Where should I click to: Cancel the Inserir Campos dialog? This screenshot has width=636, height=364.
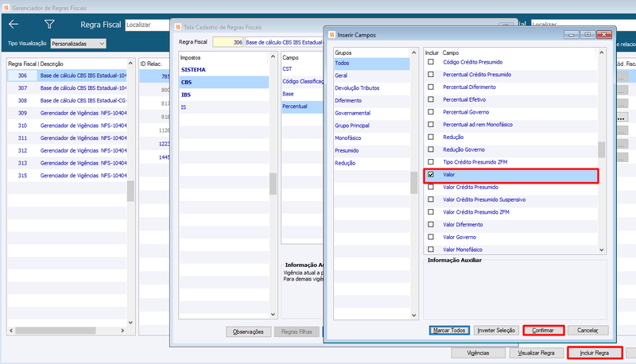(x=588, y=331)
